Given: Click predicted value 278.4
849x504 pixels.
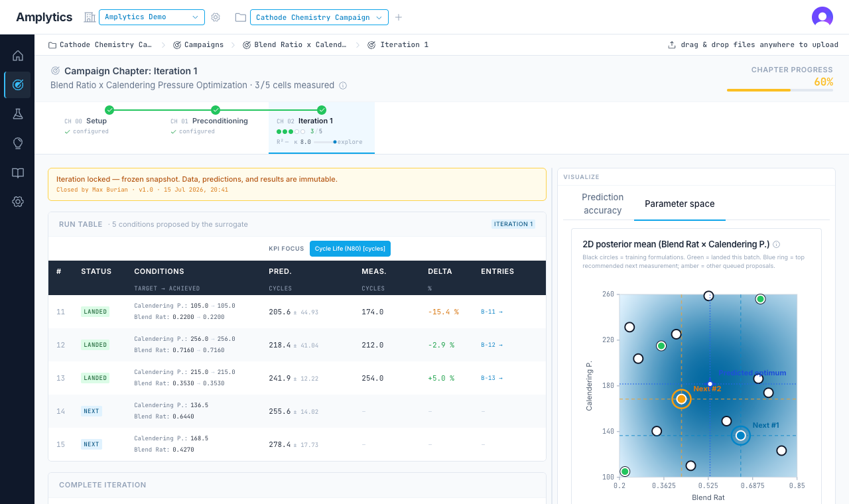Looking at the screenshot, I should [280, 444].
